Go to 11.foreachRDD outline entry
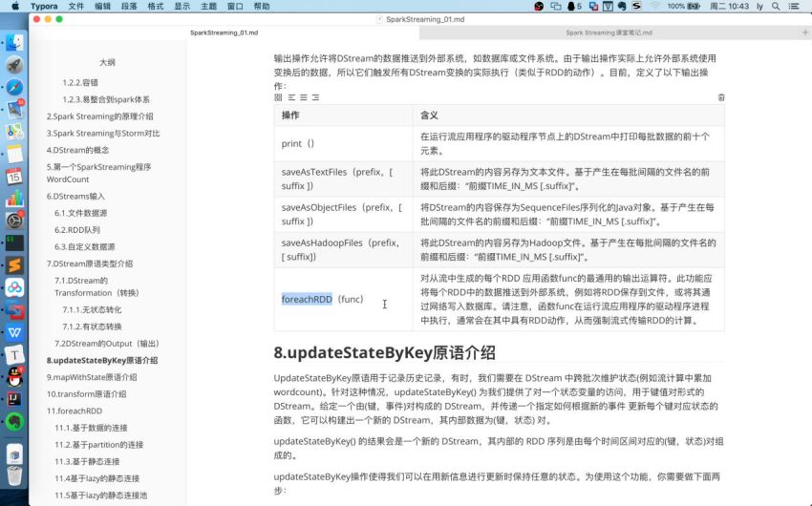The height and width of the screenshot is (506, 812). point(75,411)
